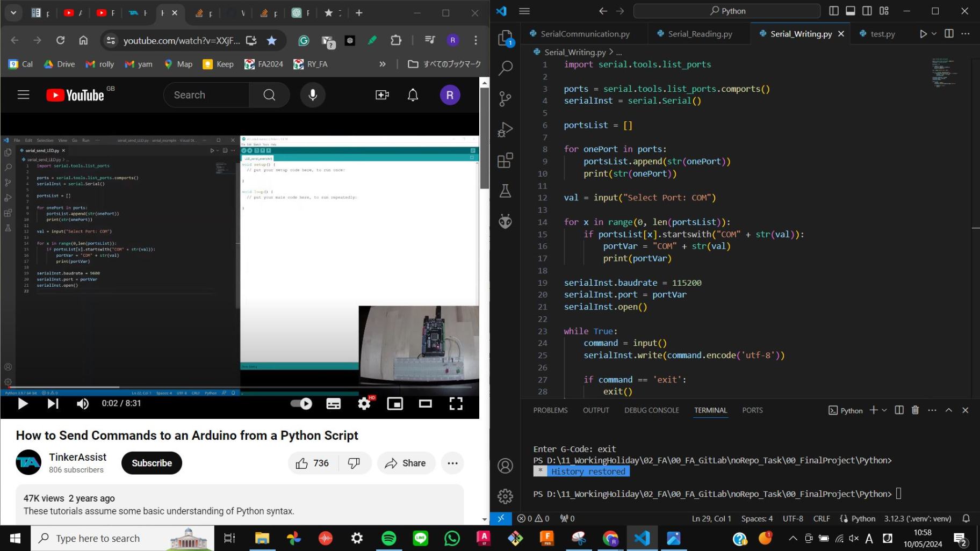The image size is (980, 551).
Task: Kill the terminal with trash icon
Action: point(915,410)
